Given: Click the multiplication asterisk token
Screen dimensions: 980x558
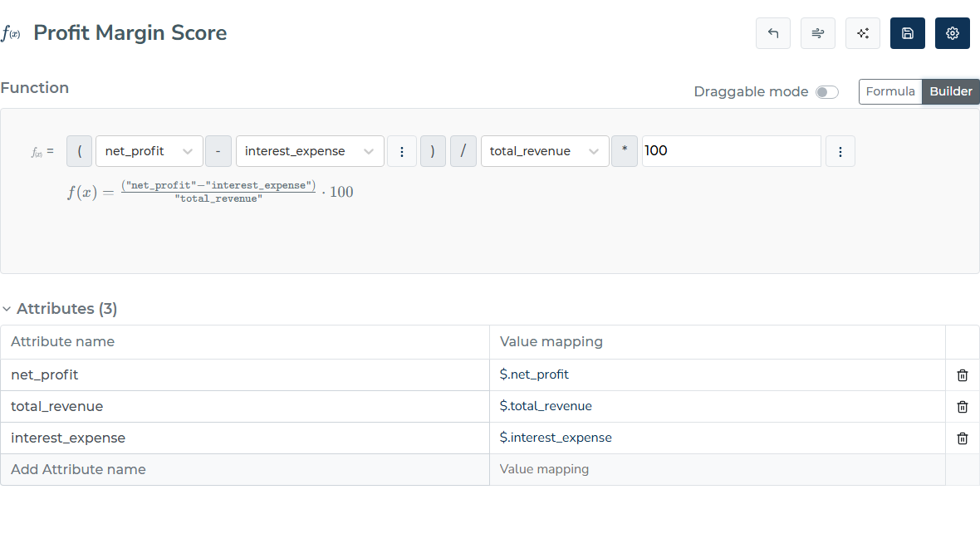Looking at the screenshot, I should tap(625, 151).
